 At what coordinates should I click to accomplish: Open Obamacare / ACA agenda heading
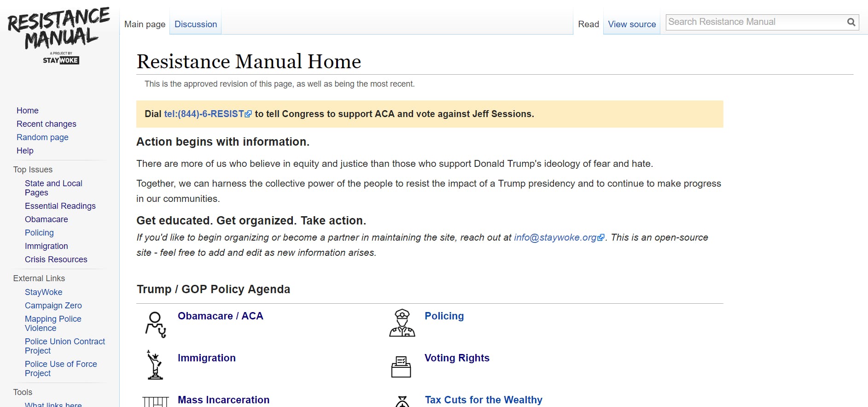pyautogui.click(x=221, y=316)
